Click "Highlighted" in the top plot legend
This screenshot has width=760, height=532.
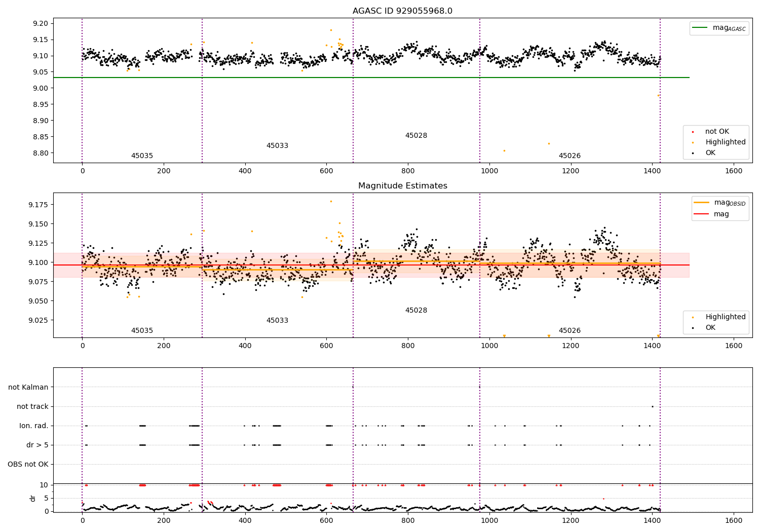pos(725,142)
